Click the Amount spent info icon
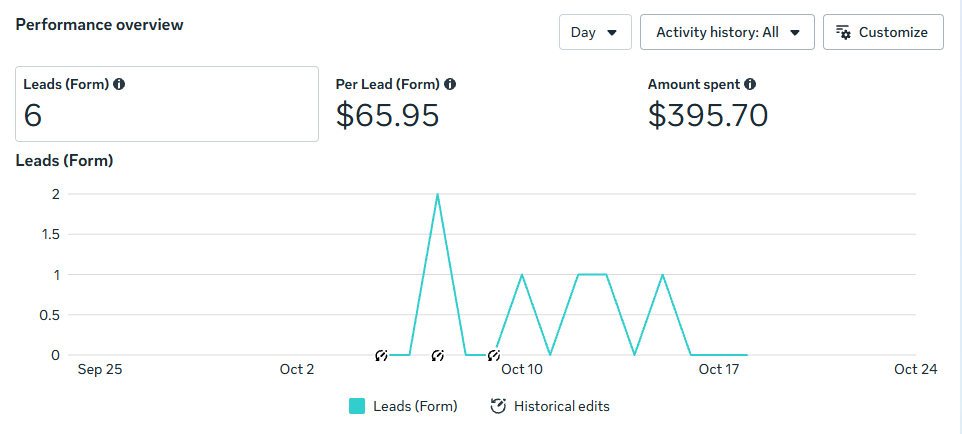 [x=750, y=84]
